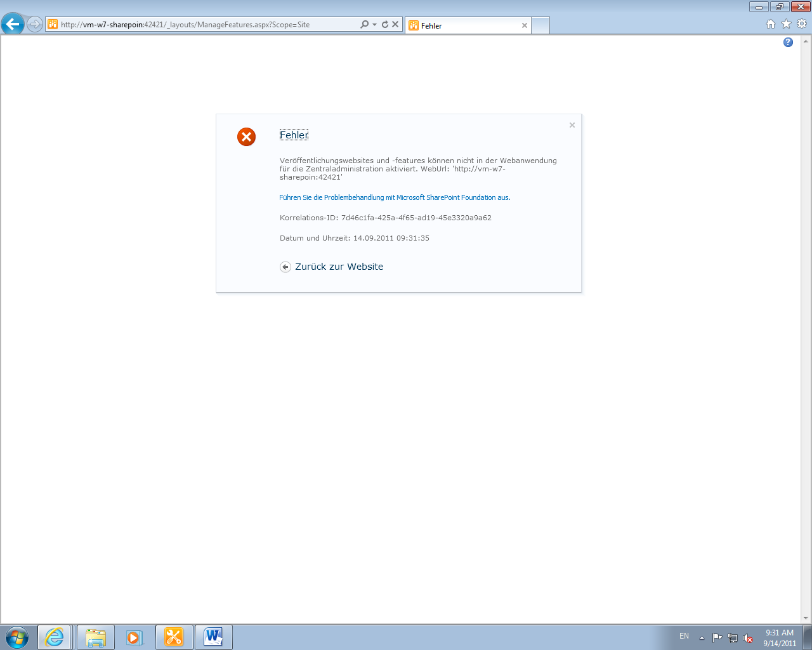The height and width of the screenshot is (650, 812).
Task: Select the Fehler browser tab
Action: tap(468, 25)
